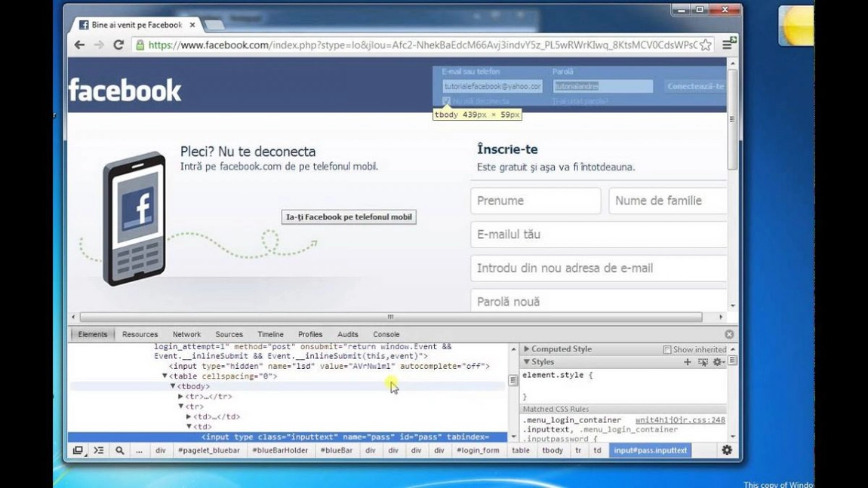Go back with the browser back arrow

(80, 45)
